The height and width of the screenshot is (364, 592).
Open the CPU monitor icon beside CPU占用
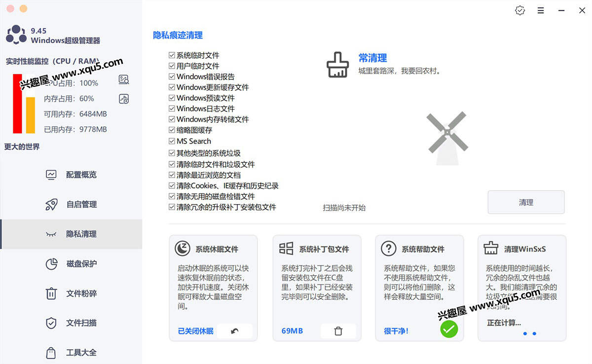[x=124, y=79]
